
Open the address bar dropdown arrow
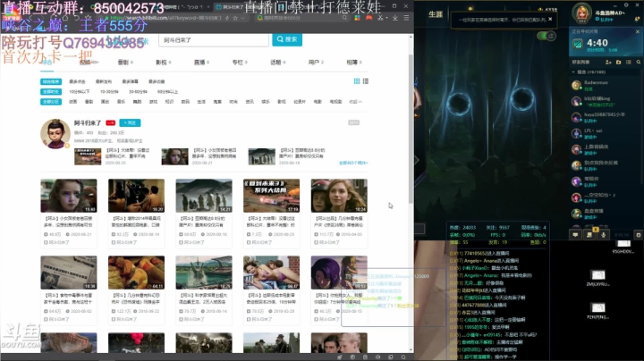(243, 18)
